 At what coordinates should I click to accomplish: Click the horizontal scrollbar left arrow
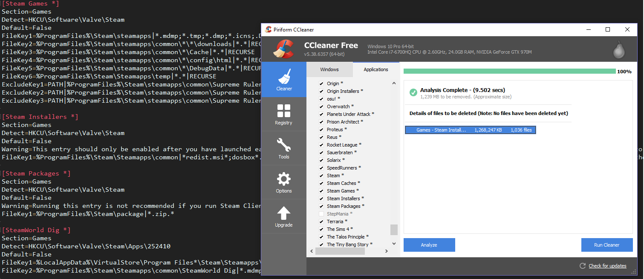pyautogui.click(x=311, y=251)
